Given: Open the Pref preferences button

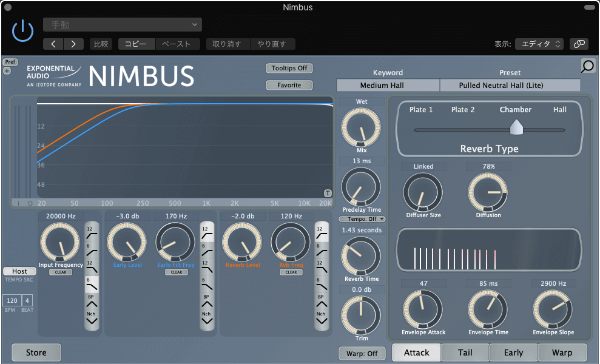Looking at the screenshot, I should 10,62.
